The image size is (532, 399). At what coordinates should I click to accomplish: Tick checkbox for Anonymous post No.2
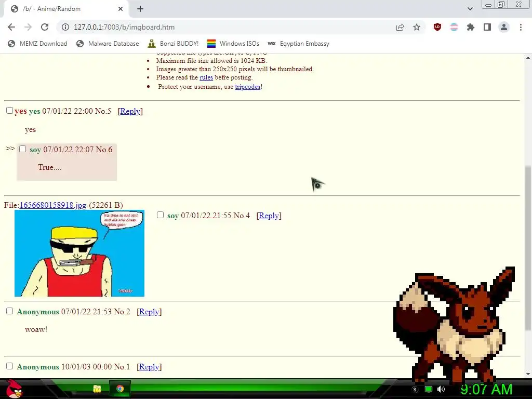click(x=9, y=311)
